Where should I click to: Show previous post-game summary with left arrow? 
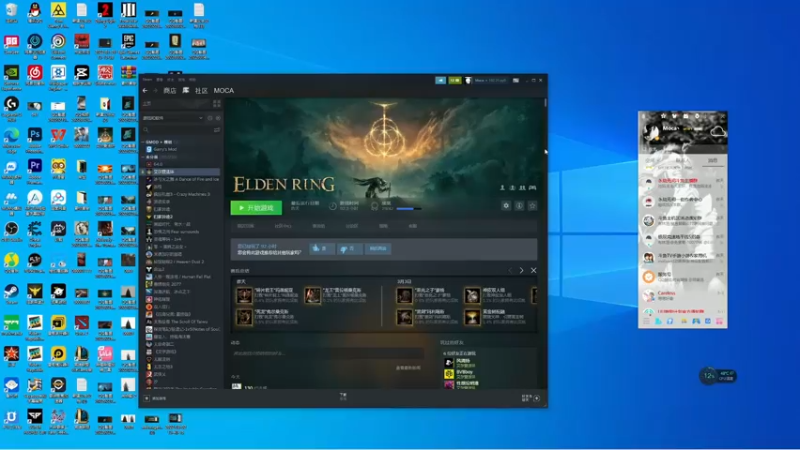[x=510, y=270]
